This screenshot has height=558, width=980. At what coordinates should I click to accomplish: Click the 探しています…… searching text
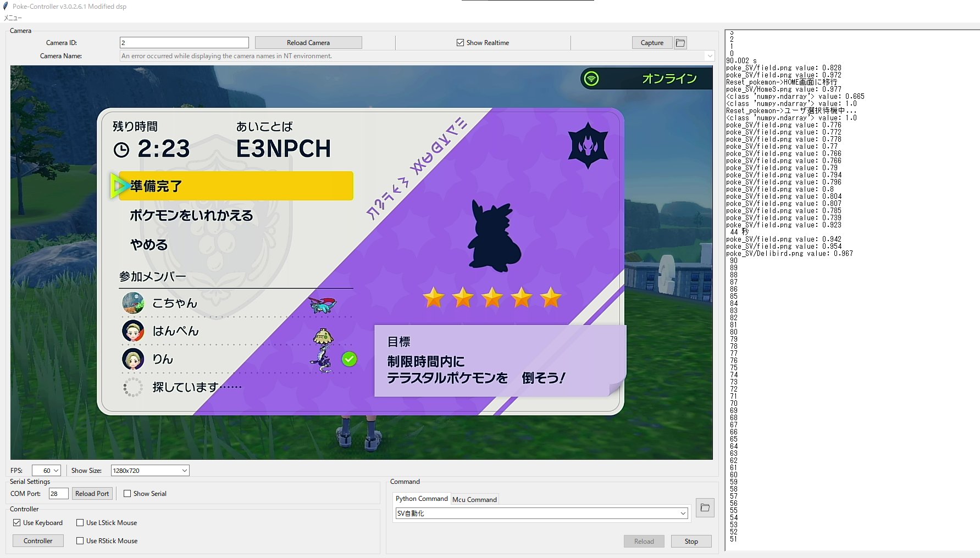[197, 387]
